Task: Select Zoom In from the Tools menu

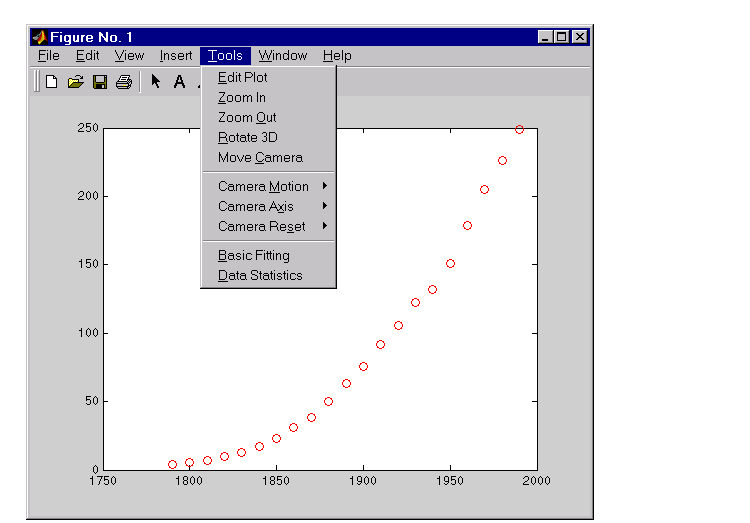Action: tap(242, 97)
